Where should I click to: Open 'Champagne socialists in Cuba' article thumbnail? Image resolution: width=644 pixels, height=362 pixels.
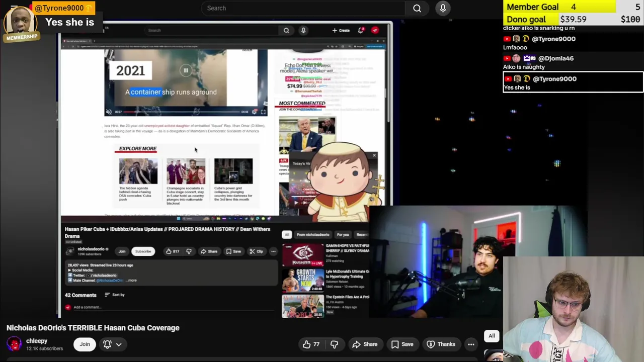pyautogui.click(x=186, y=171)
